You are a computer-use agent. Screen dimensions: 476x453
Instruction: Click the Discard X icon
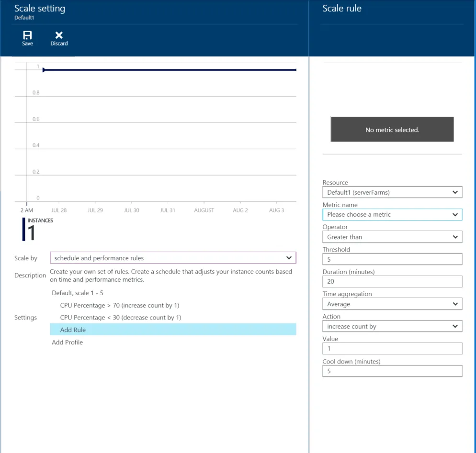59,35
